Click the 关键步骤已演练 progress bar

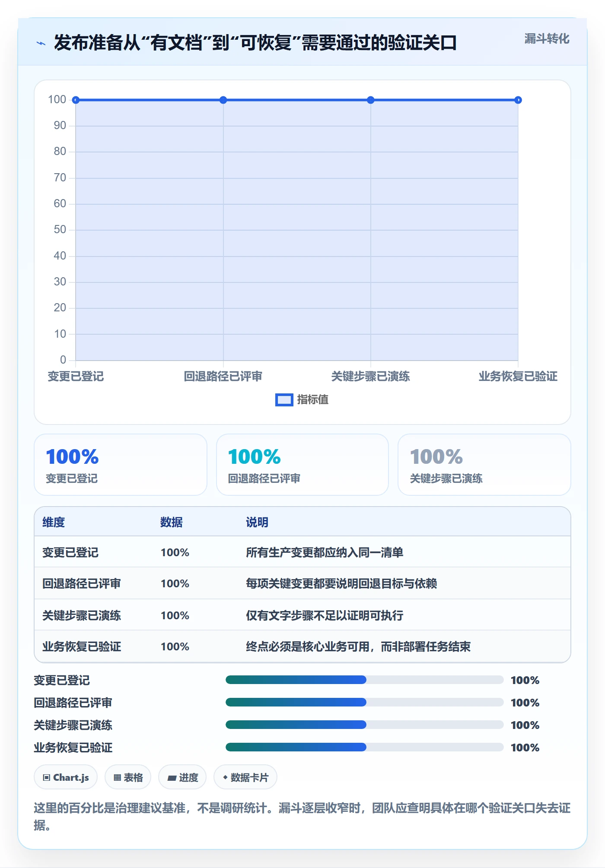(365, 725)
